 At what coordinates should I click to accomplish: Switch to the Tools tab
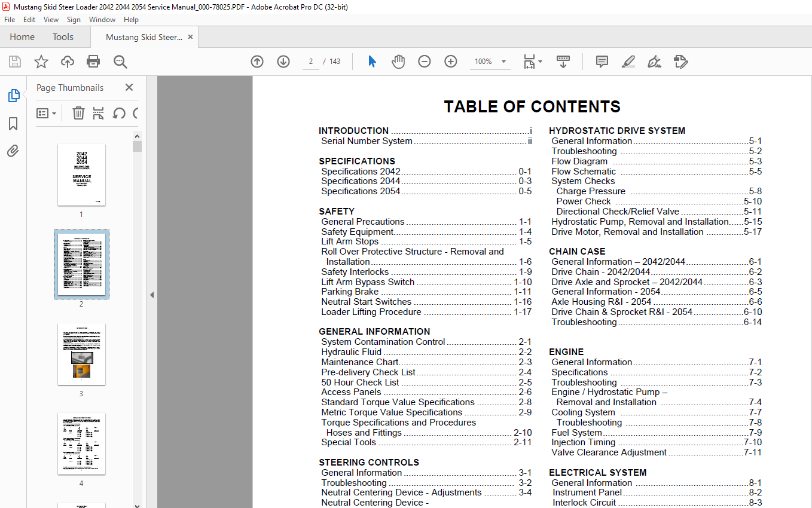click(63, 37)
